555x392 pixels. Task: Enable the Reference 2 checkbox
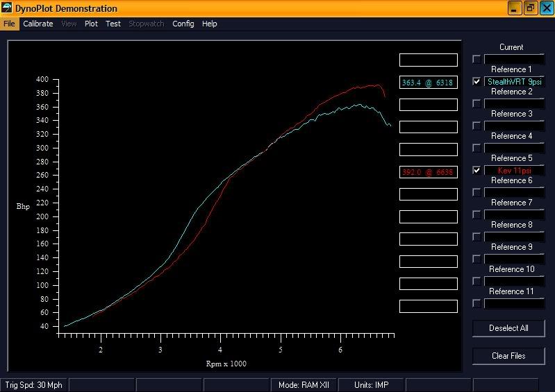pyautogui.click(x=477, y=103)
